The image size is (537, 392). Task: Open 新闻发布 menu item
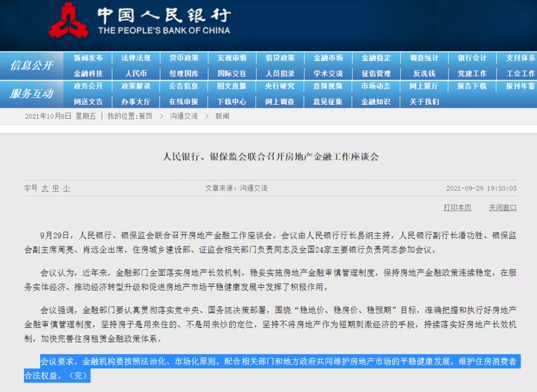click(x=88, y=58)
